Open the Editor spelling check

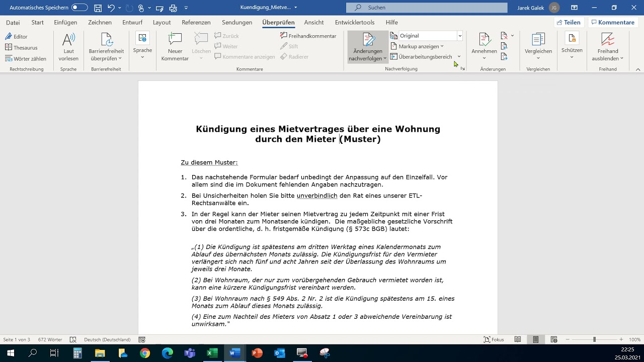point(16,37)
